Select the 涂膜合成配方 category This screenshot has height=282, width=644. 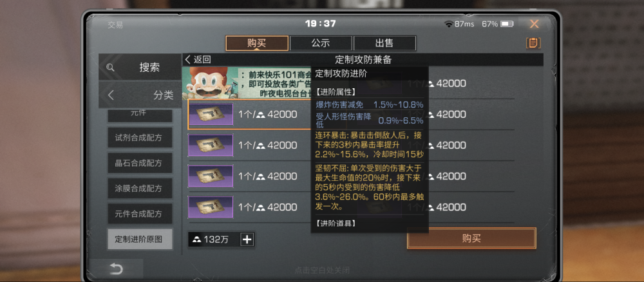(x=140, y=189)
